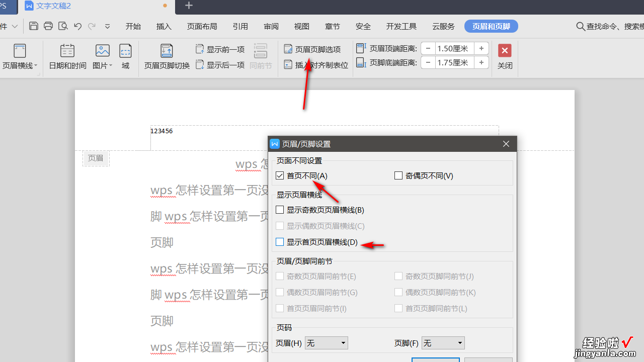Click the 页眉 label tag in document
644x362 pixels.
click(x=96, y=158)
